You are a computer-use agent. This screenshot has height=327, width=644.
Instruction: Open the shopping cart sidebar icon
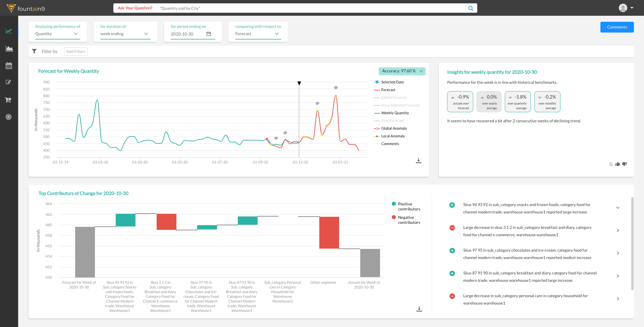9,100
